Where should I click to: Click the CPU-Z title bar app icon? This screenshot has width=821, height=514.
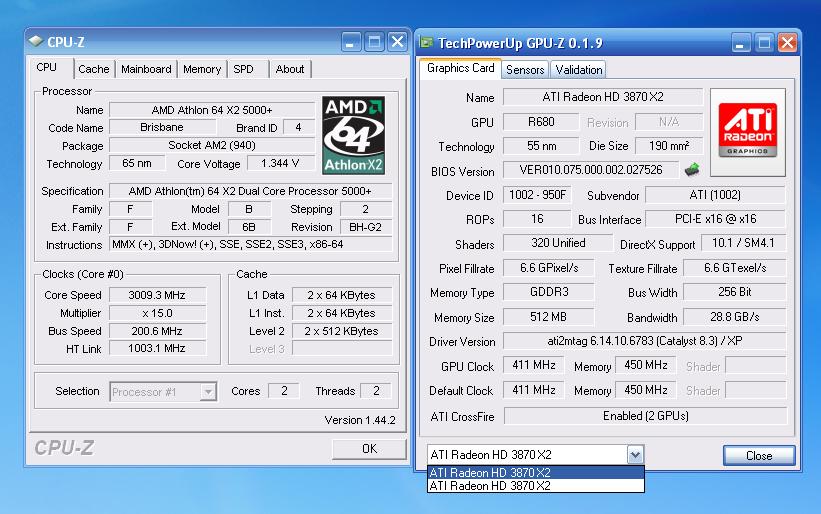pyautogui.click(x=36, y=41)
